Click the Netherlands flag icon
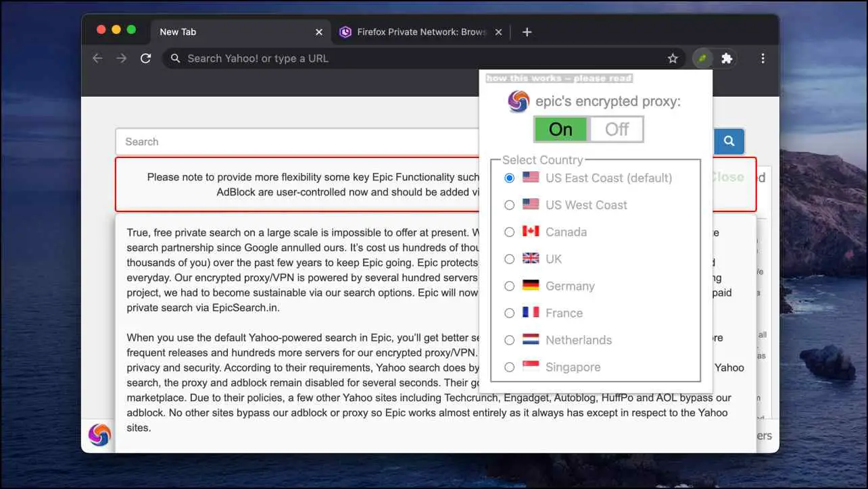The width and height of the screenshot is (868, 489). point(531,340)
